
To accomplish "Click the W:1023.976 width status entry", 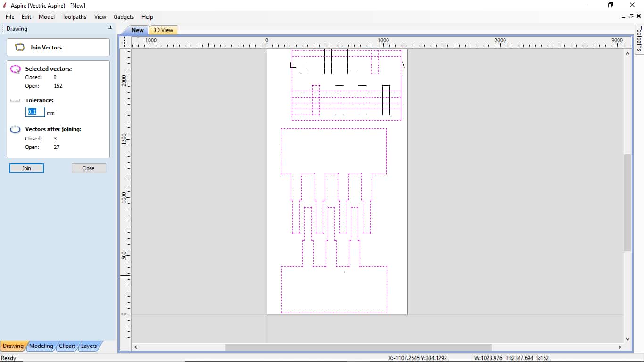I will (488, 358).
